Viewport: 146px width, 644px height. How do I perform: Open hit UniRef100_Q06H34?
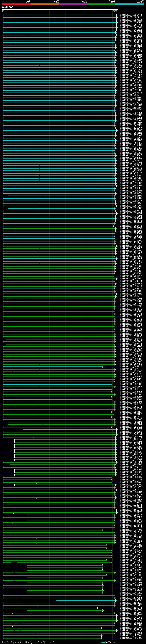(131, 434)
